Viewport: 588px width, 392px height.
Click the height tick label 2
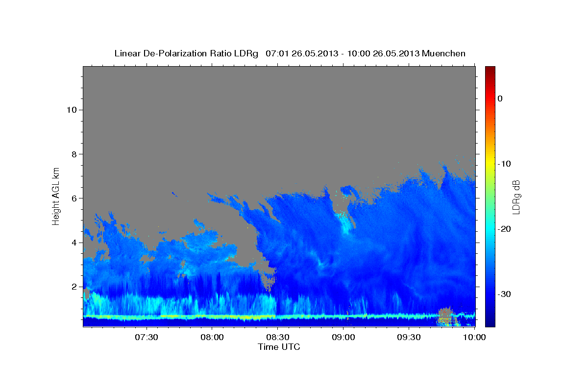tap(73, 287)
